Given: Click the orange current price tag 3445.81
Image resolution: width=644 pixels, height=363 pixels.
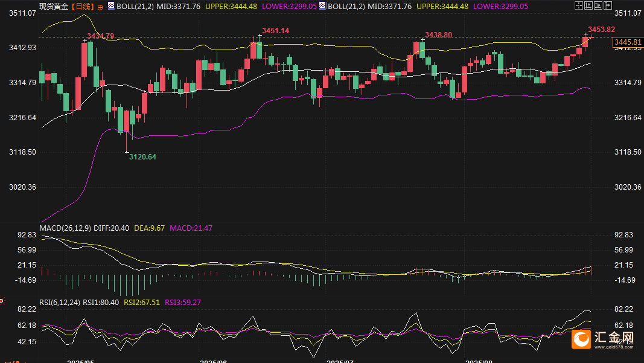Looking at the screenshot, I should [628, 42].
